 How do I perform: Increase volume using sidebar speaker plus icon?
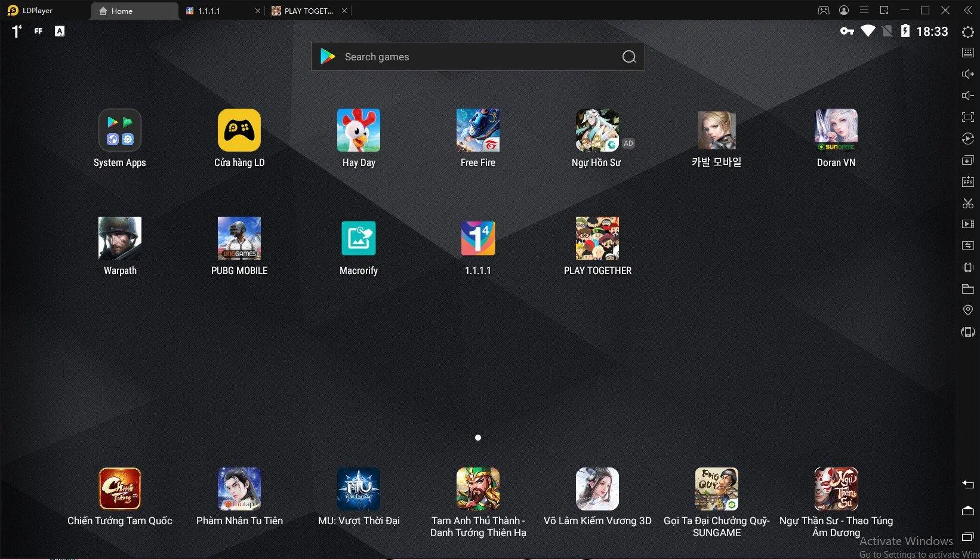coord(967,74)
